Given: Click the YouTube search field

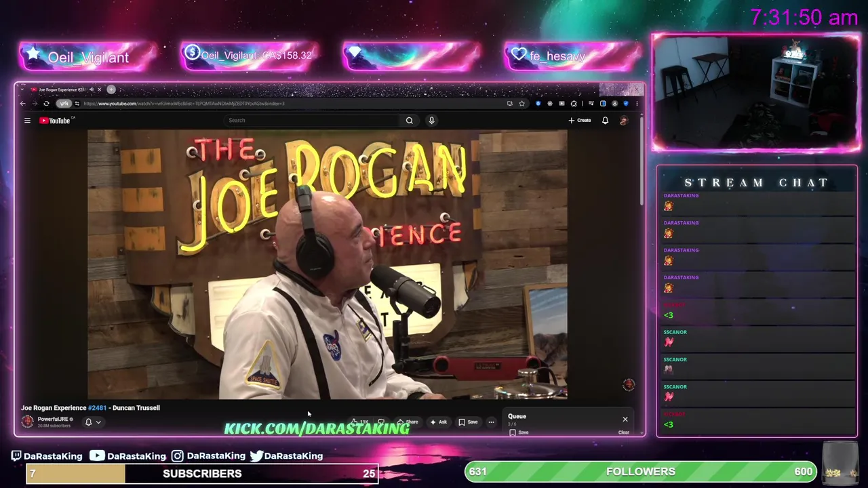Looking at the screenshot, I should point(312,120).
